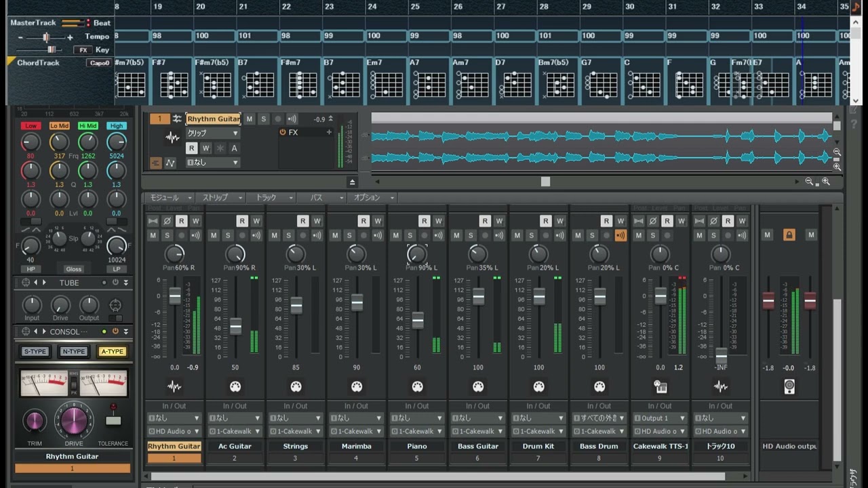Click the automation lanes icon on track 1
The height and width of the screenshot is (488, 868).
pyautogui.click(x=170, y=163)
